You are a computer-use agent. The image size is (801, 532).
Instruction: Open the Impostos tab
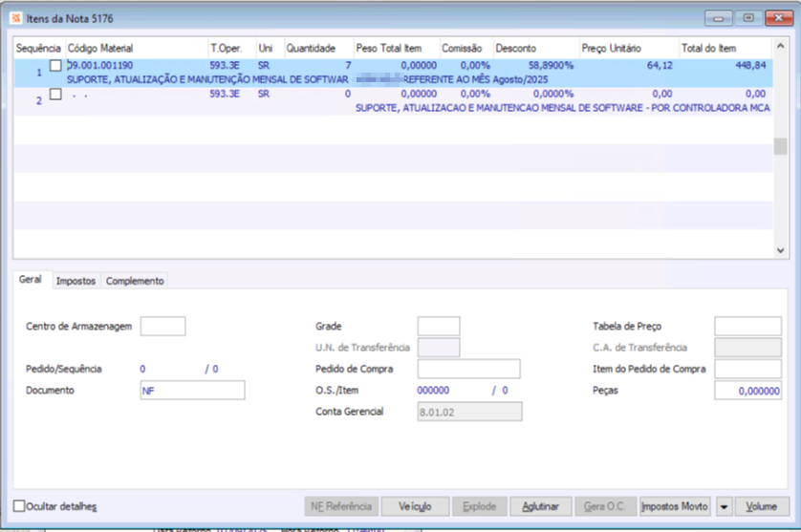(76, 281)
